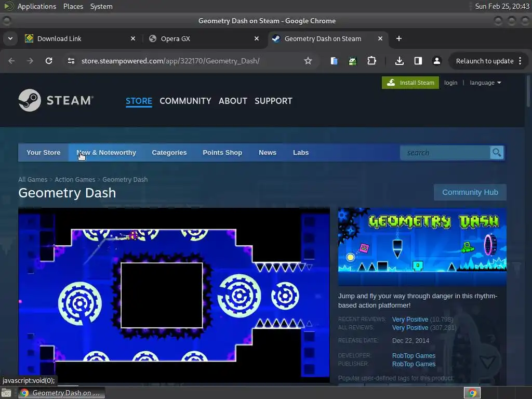This screenshot has height=399, width=532.
Task: Open the Community Hub button
Action: (x=470, y=192)
